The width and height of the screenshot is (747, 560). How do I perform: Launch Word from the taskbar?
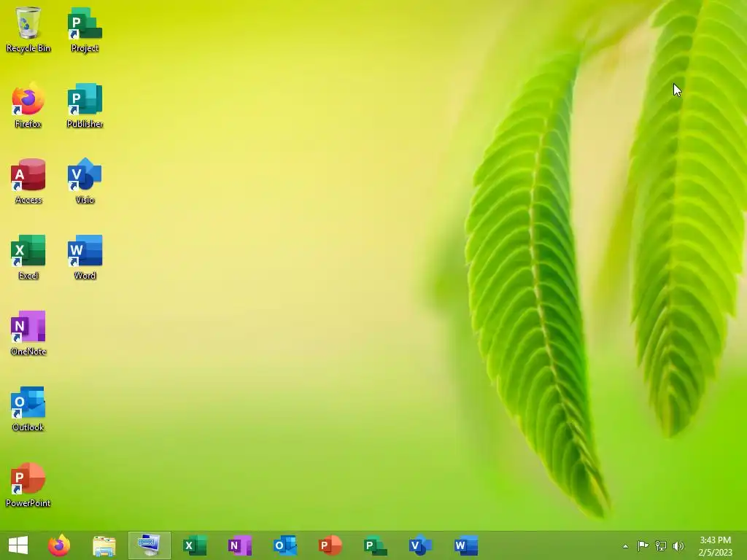[x=465, y=545]
